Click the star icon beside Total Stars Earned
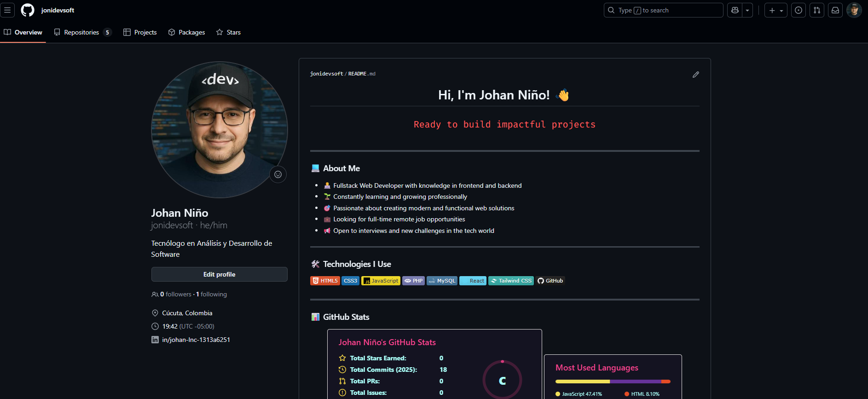This screenshot has width=868, height=399. (342, 358)
